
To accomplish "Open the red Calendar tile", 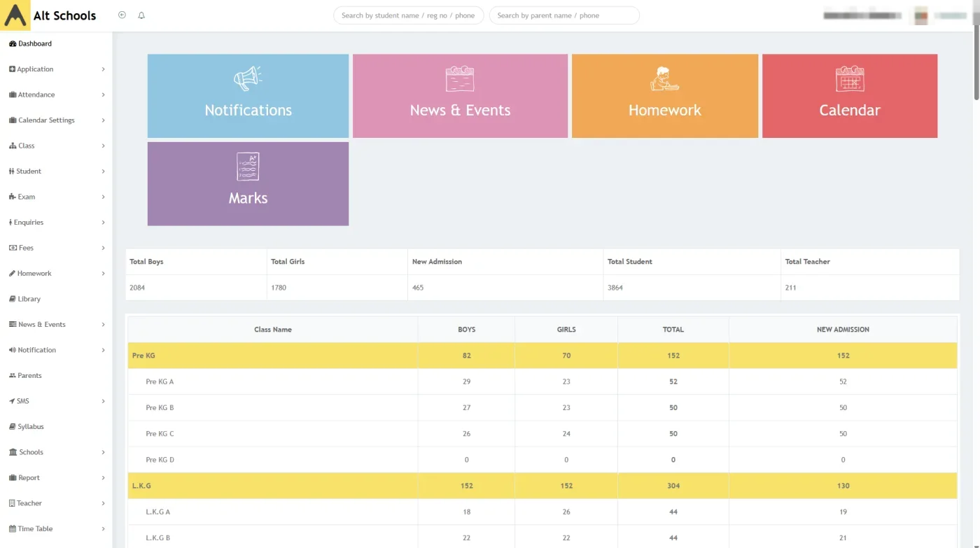I will coord(850,96).
